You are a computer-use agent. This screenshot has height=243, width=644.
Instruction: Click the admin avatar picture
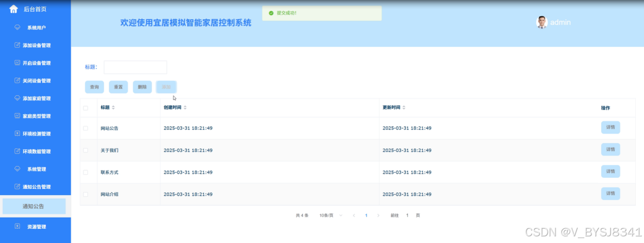(x=542, y=22)
